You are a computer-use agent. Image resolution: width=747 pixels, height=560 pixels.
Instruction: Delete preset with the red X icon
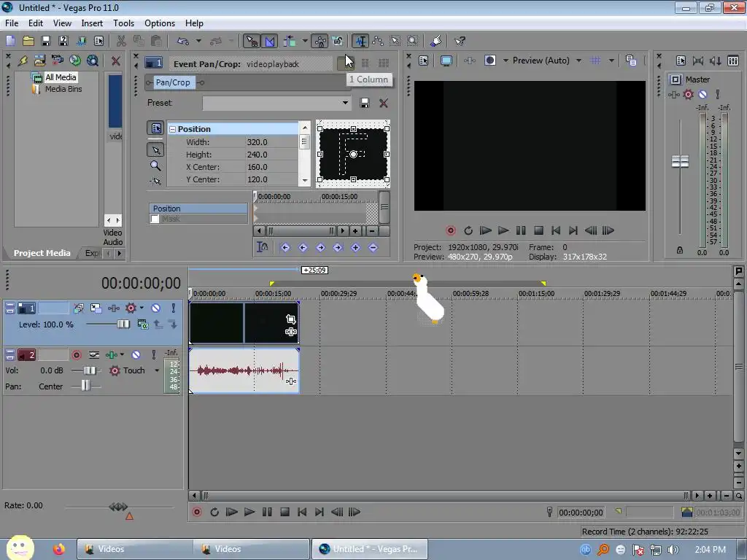click(x=384, y=103)
